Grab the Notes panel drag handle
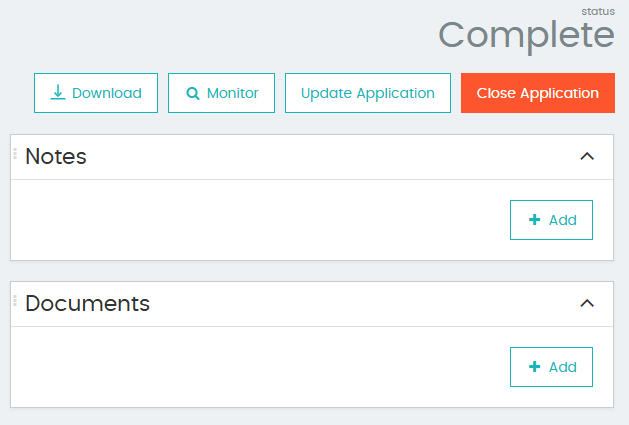 click(15, 153)
